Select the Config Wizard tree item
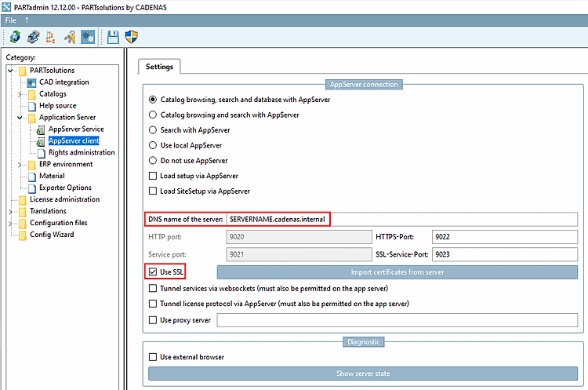This screenshot has height=390, width=588. (x=52, y=235)
